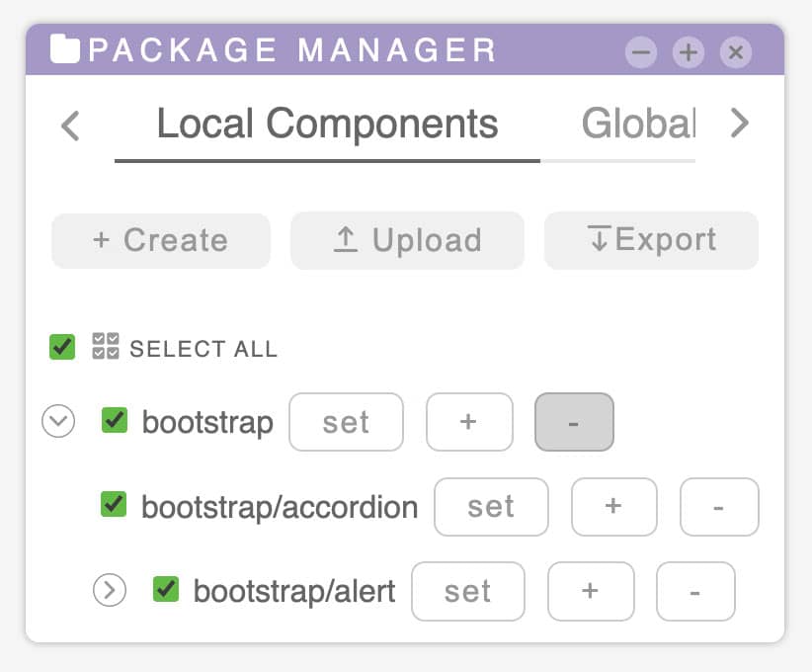Collapse the bootstrap package tree
The image size is (812, 672).
click(58, 421)
